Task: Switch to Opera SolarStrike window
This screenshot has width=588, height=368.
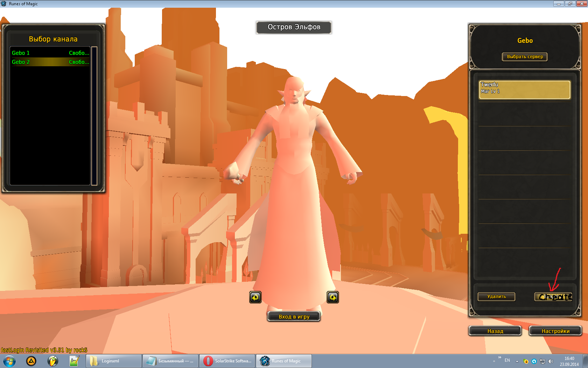Action: point(227,361)
